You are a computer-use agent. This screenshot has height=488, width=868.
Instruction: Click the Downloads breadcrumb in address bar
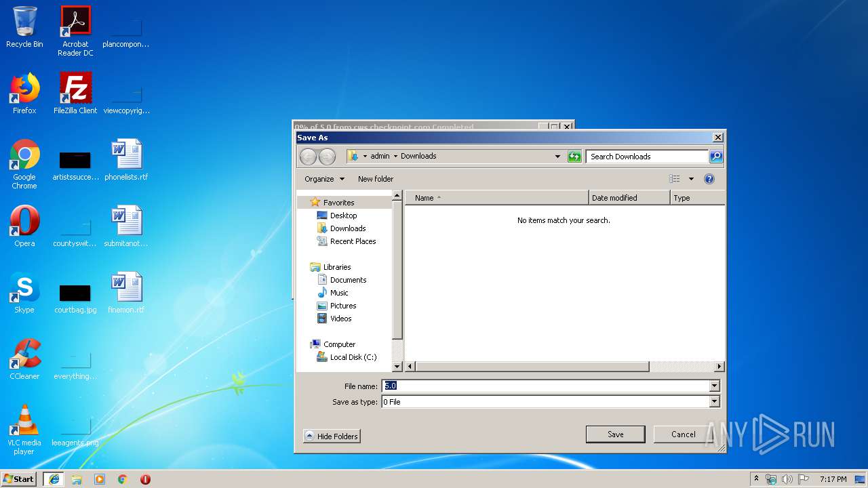click(418, 157)
